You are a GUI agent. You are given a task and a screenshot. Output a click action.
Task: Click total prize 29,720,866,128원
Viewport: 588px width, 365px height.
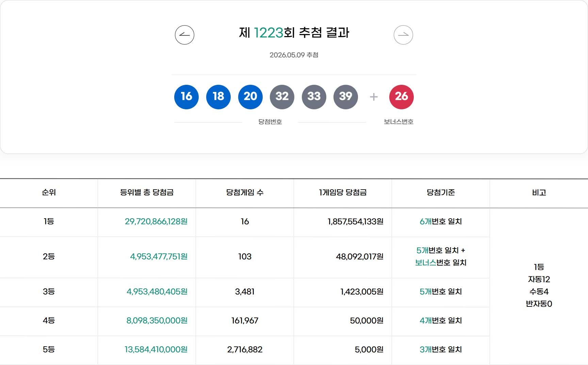coord(156,221)
